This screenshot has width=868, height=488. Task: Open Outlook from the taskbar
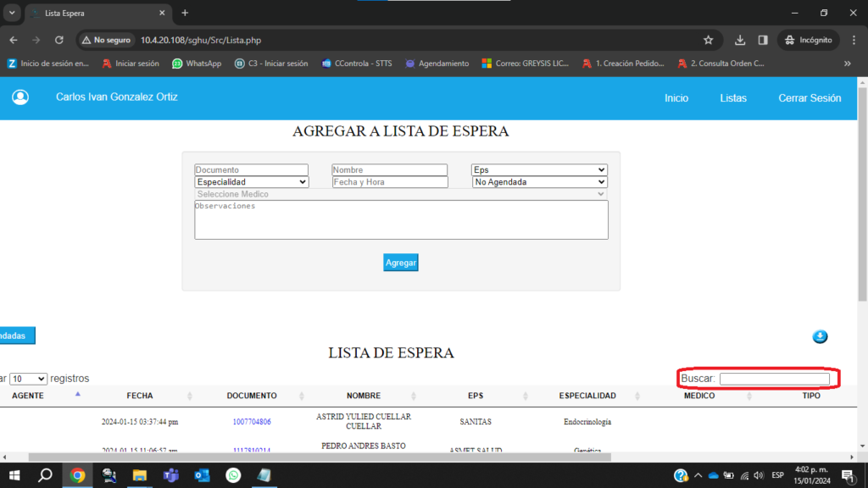pyautogui.click(x=202, y=475)
